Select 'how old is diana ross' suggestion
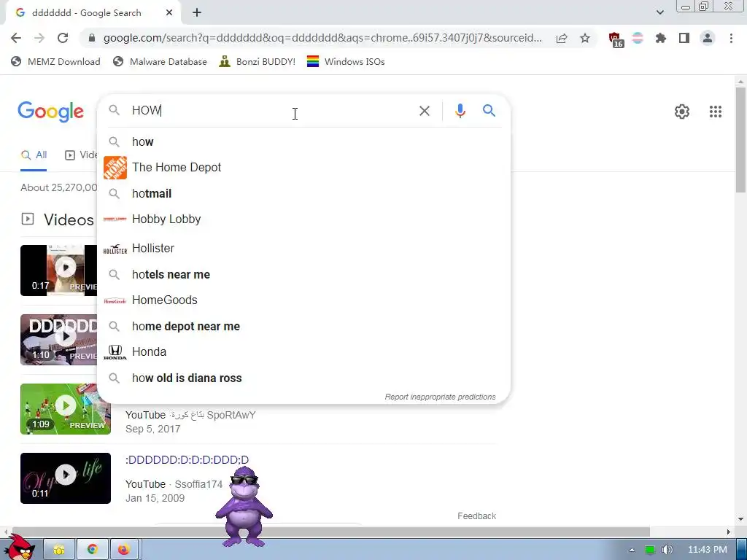This screenshot has width=747, height=560. tap(303, 378)
